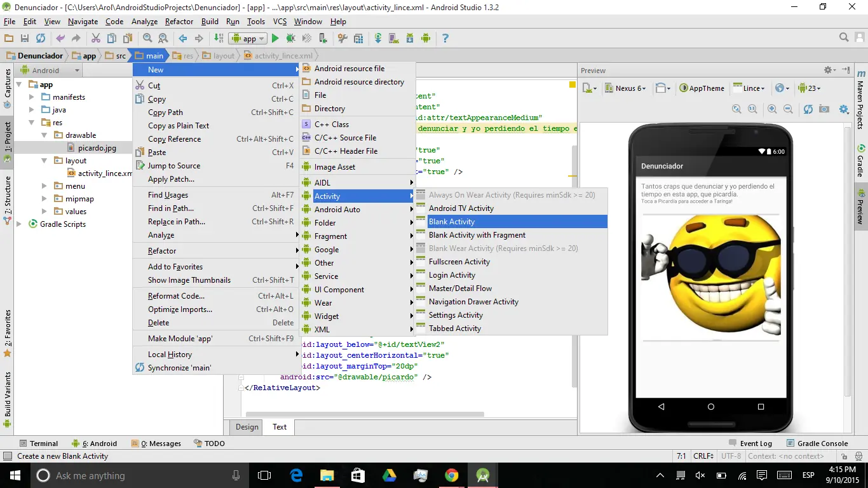Viewport: 868px width, 488px height.
Task: Expand the mipmap folder node
Action: point(44,199)
